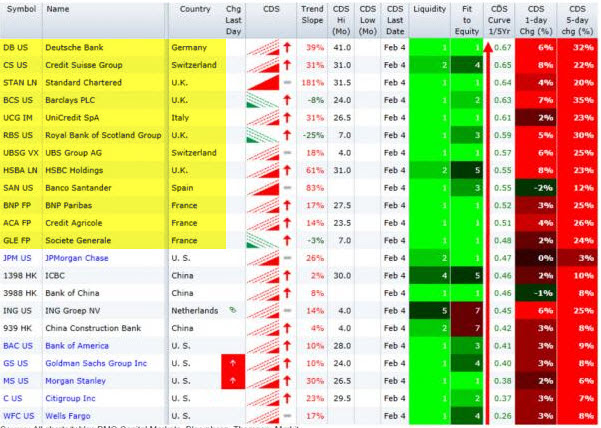The width and height of the screenshot is (601, 428).
Task: Click Standard Chartered CDS sparkline chart
Action: pos(263,83)
